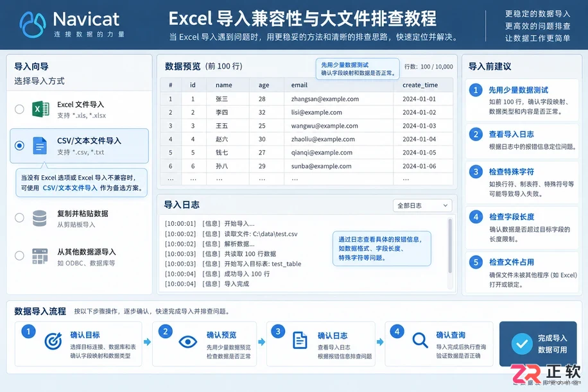588x392 pixels.
Task: Click the name cell 赵六
Action: coord(221,139)
